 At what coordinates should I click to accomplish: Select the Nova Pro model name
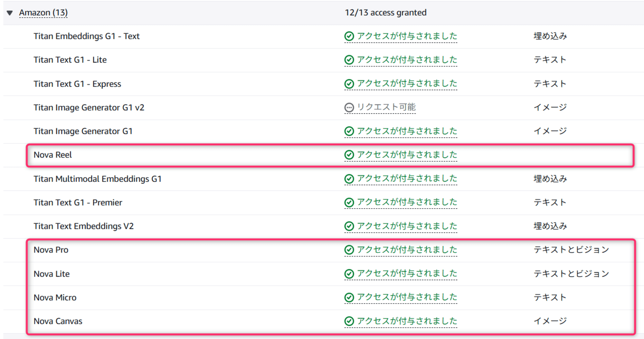pyautogui.click(x=51, y=250)
